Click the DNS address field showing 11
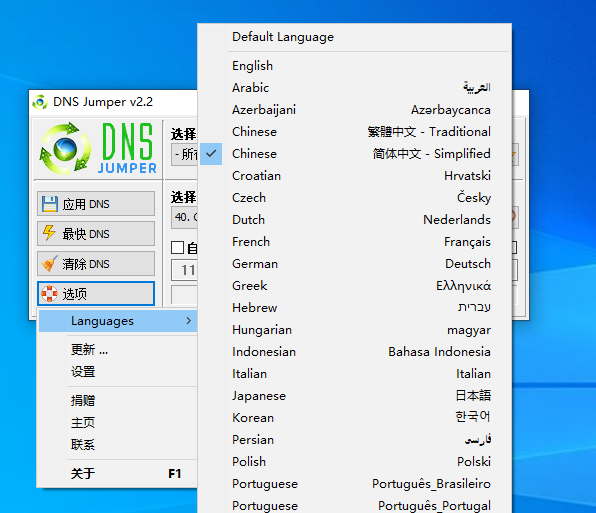This screenshot has width=596, height=513. [x=184, y=270]
